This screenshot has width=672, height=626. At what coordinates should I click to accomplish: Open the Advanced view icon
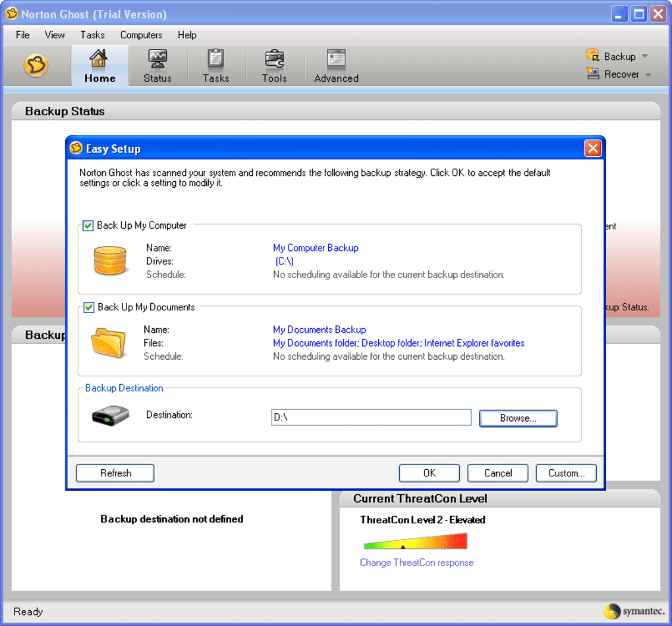coord(335,65)
